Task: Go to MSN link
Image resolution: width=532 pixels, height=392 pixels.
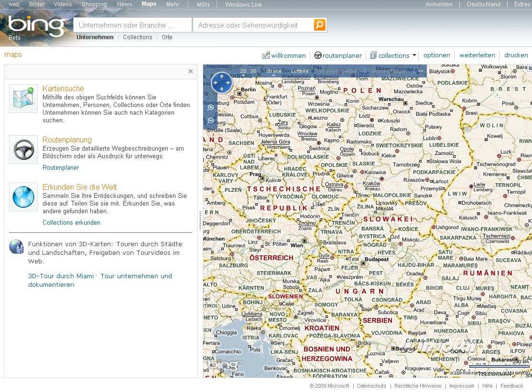Action: (203, 5)
